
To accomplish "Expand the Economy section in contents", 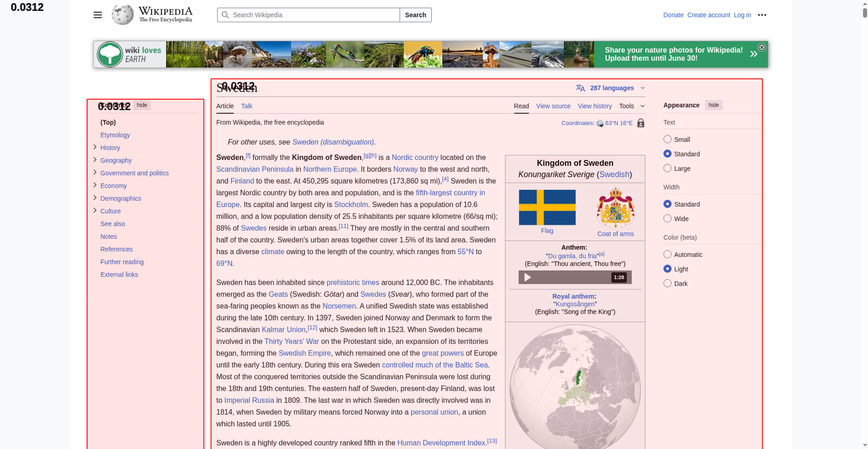I will click(x=95, y=185).
